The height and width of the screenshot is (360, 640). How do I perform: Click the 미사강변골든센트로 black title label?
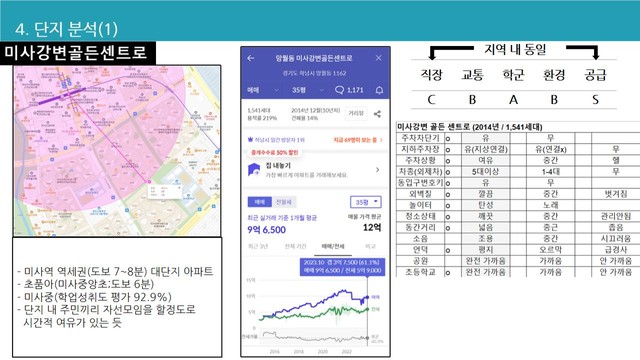(x=78, y=53)
